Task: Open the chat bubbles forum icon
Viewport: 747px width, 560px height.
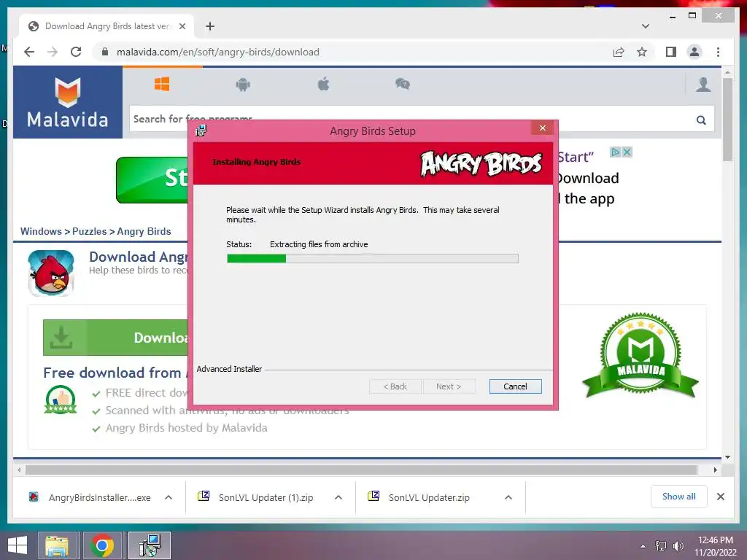Action: coord(403,85)
